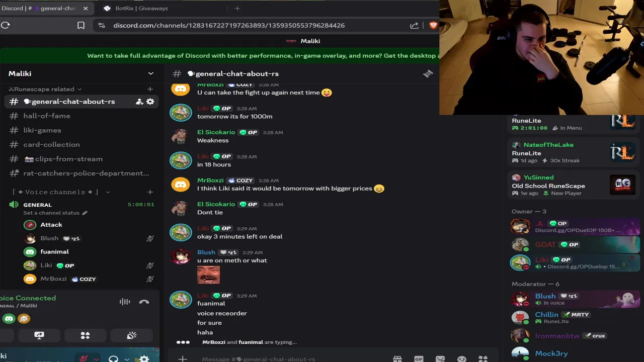Toggle headphone deafen in user panel
644x362 pixels.
[113, 359]
